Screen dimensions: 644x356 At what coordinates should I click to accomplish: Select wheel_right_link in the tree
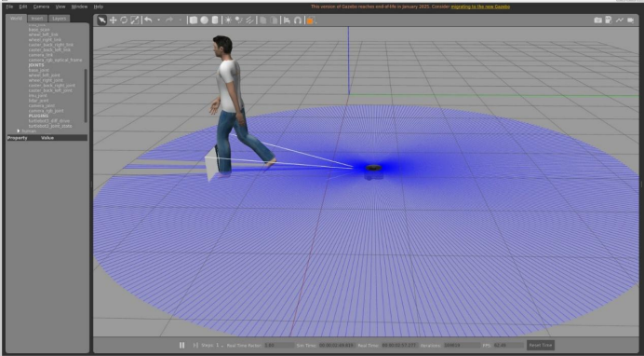(x=45, y=40)
